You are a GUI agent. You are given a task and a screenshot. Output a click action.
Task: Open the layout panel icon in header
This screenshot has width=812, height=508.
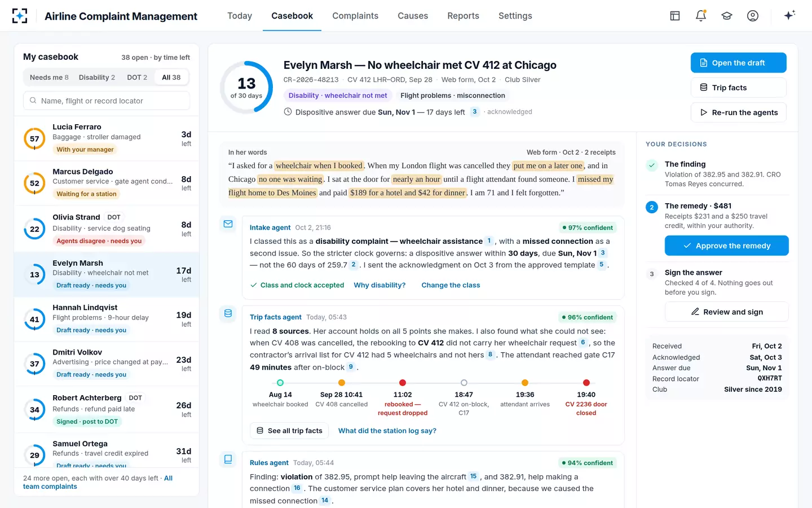[675, 16]
